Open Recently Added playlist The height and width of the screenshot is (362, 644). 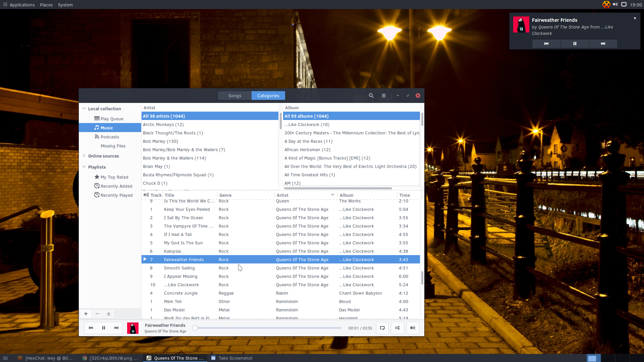(110, 186)
